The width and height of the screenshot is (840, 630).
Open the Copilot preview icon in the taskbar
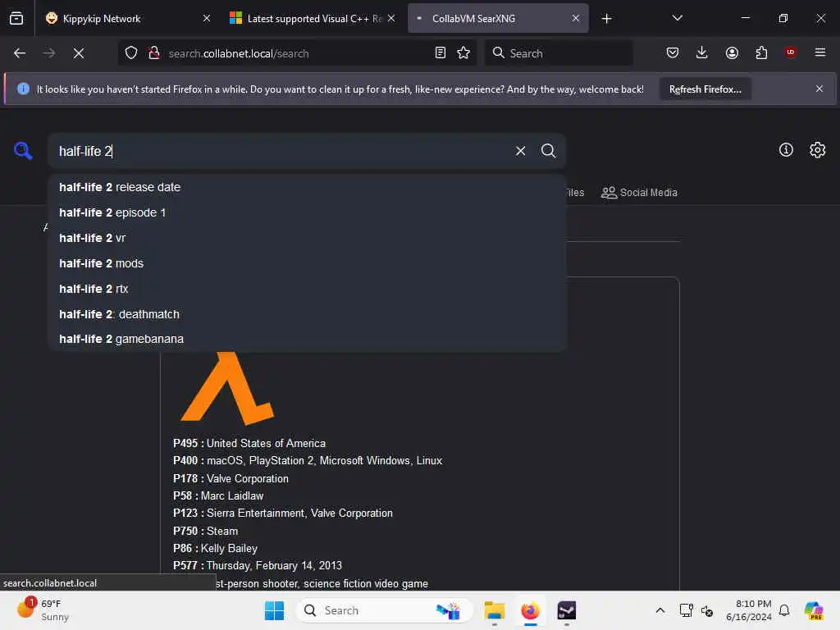[x=814, y=610]
